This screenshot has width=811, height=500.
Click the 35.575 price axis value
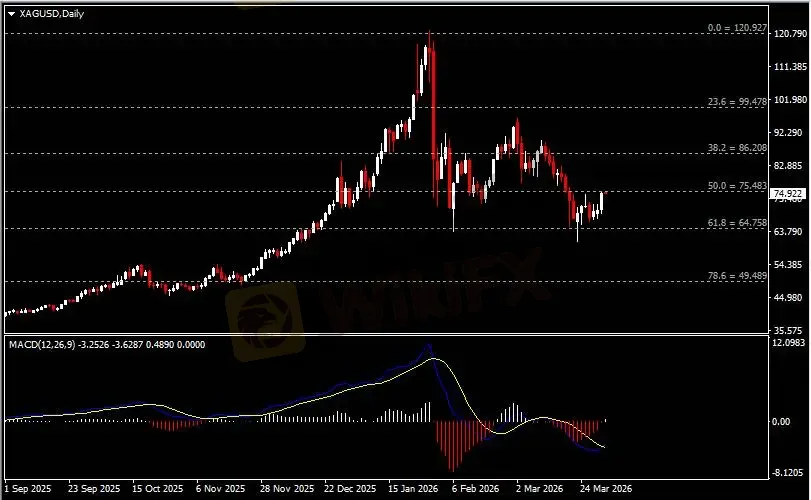coord(790,330)
